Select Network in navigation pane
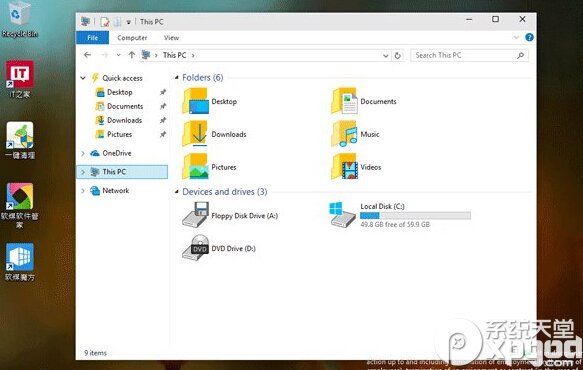583x370 pixels. tap(115, 191)
